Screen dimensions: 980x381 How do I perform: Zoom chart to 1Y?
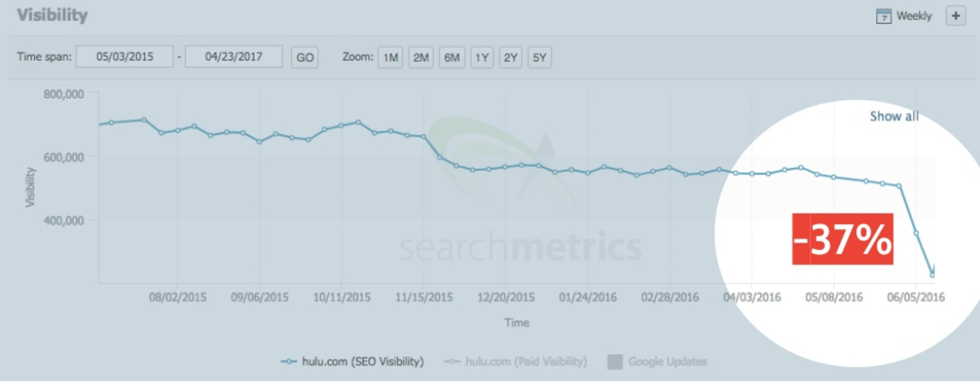(482, 58)
